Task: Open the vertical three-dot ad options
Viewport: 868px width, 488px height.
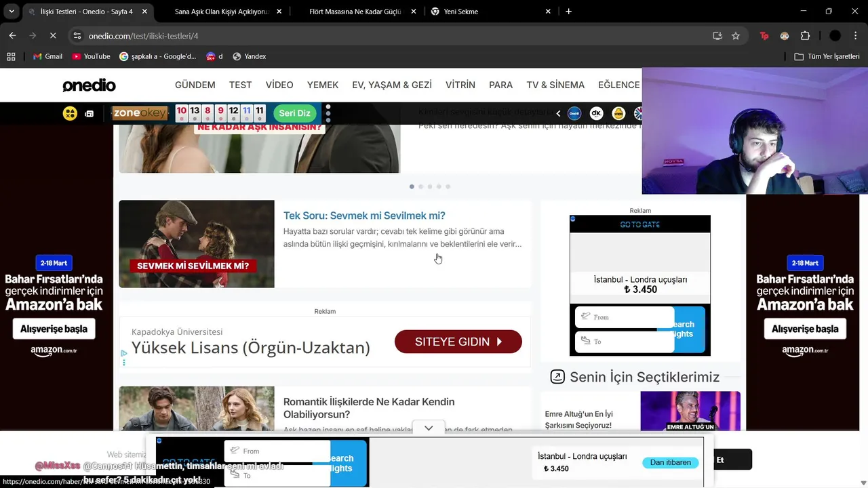Action: (328, 113)
